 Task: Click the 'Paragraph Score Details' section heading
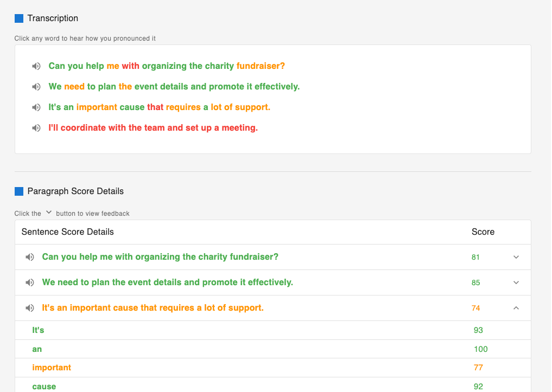tap(75, 191)
